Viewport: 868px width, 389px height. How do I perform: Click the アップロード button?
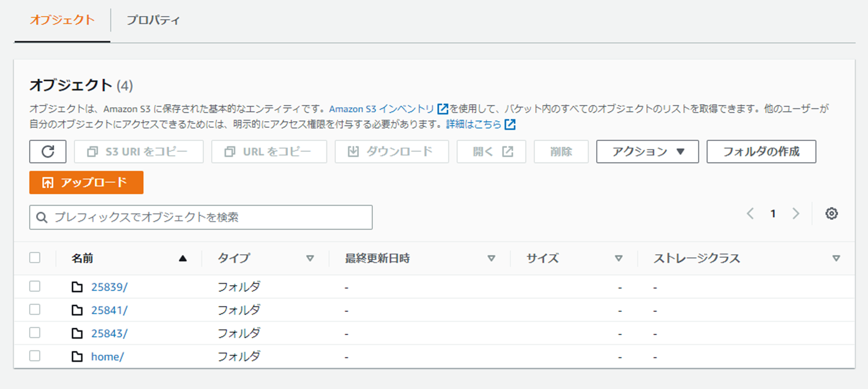click(86, 182)
